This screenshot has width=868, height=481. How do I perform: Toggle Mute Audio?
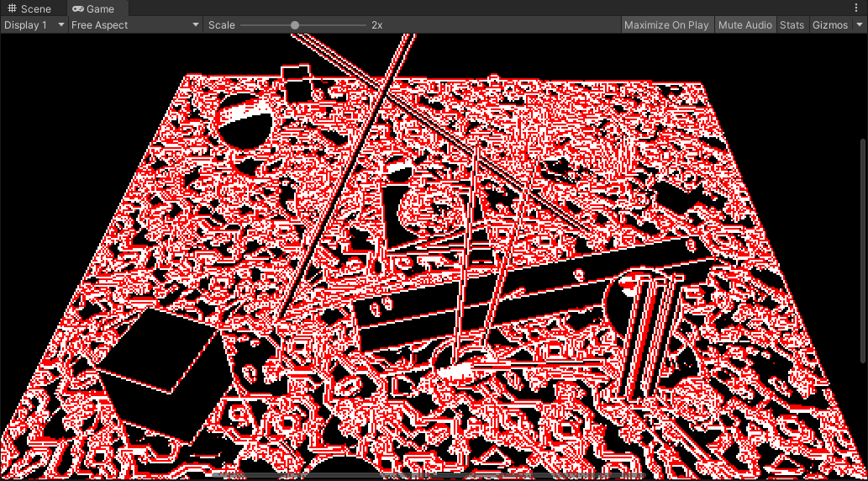click(745, 25)
